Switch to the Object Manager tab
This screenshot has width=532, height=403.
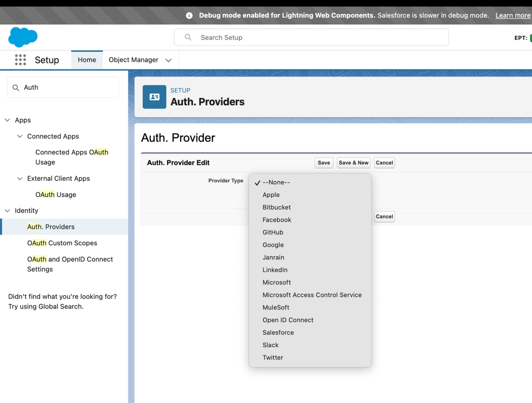click(x=133, y=60)
